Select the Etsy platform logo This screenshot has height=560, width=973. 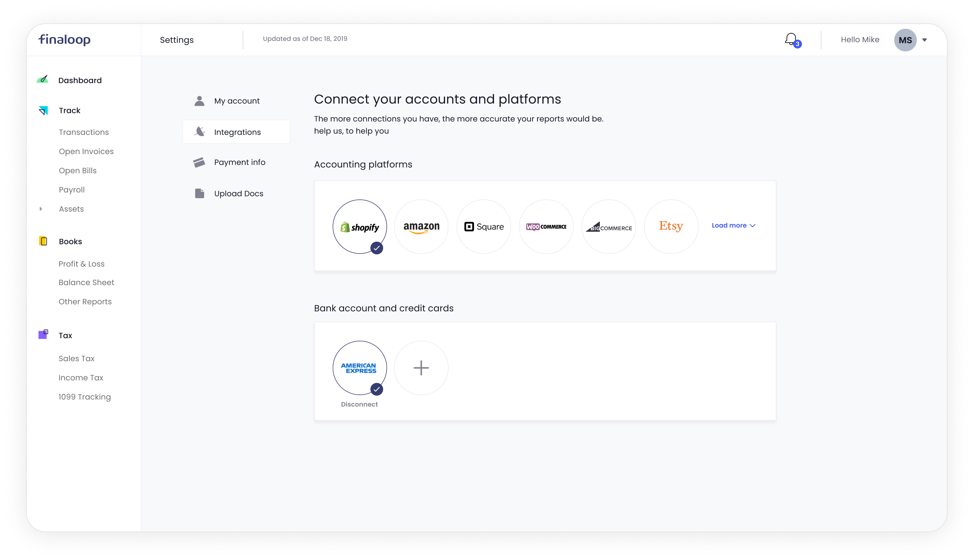tap(671, 227)
